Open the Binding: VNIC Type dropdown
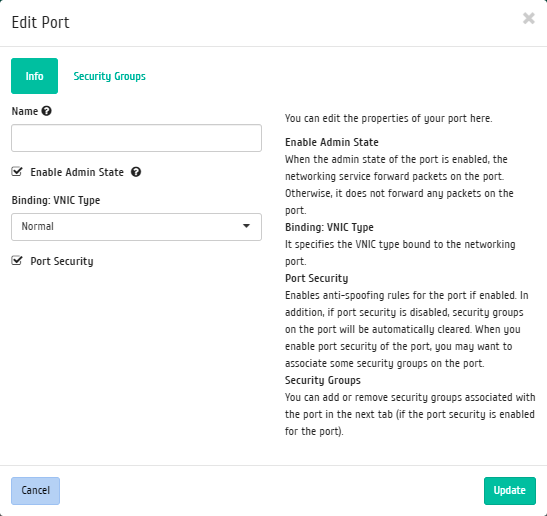Viewport: 547px width, 516px height. pyautogui.click(x=136, y=227)
